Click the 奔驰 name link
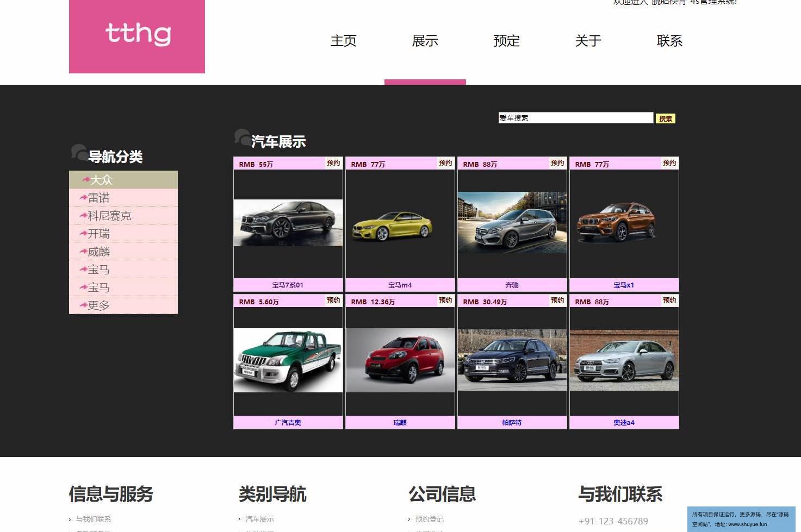Viewport: 801px width, 532px height. point(512,285)
